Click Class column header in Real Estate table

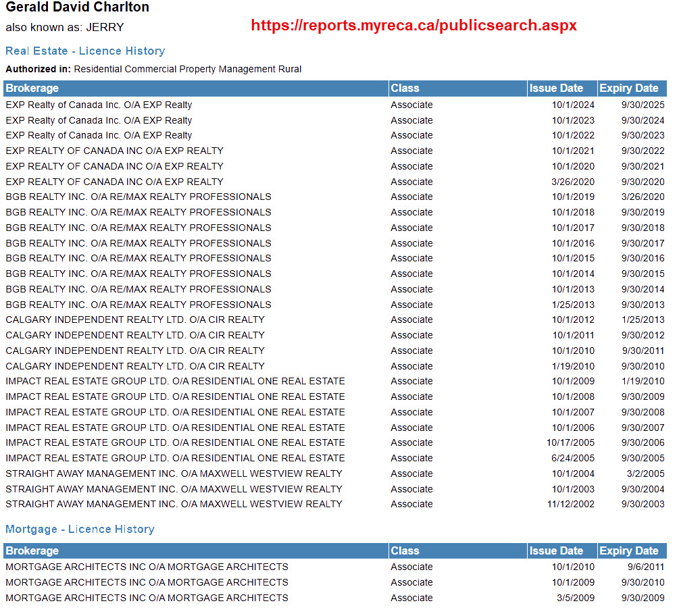coord(457,88)
